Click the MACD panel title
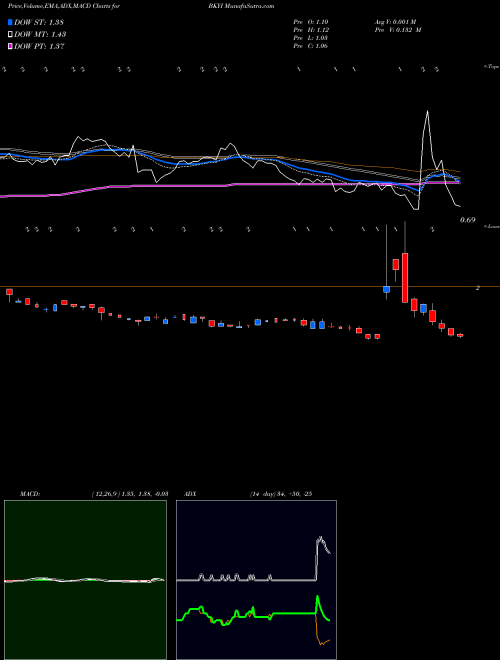Screen dimensions: 500x660 click(29, 494)
